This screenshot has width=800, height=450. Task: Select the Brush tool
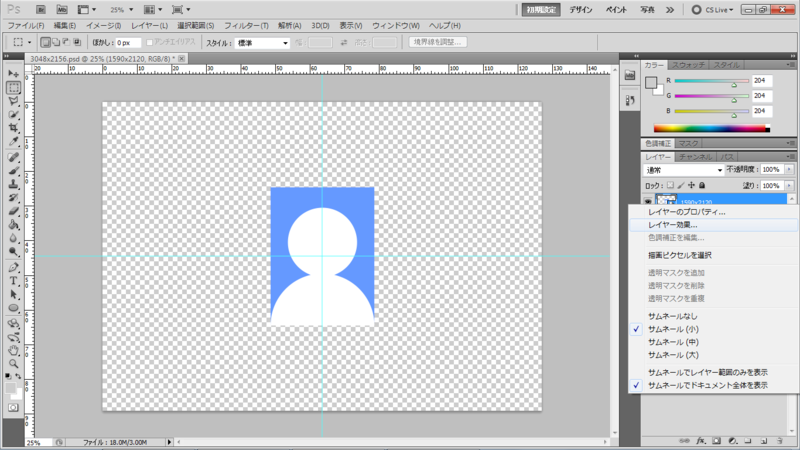[13, 171]
